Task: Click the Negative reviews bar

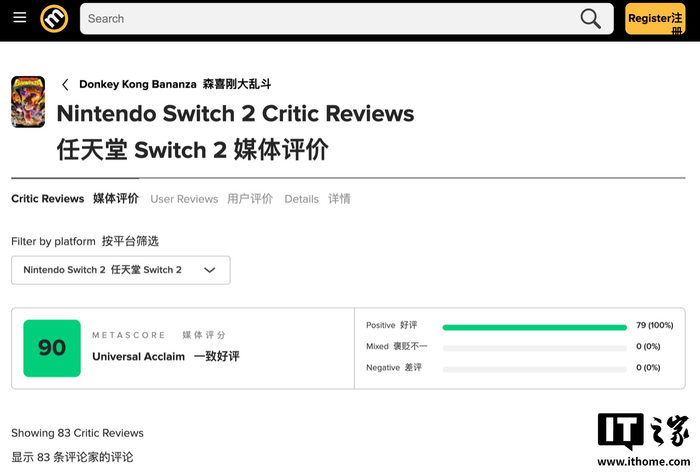Action: 534,368
